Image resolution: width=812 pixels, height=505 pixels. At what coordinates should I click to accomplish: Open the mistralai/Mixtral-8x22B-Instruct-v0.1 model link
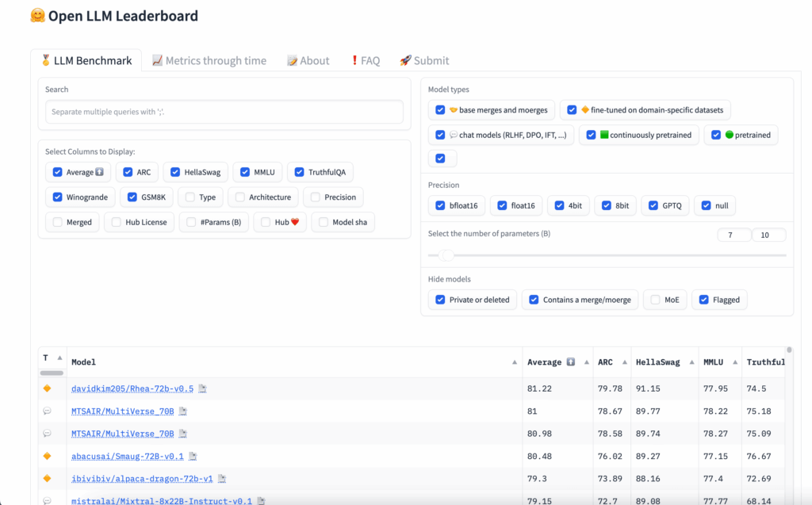point(162,501)
